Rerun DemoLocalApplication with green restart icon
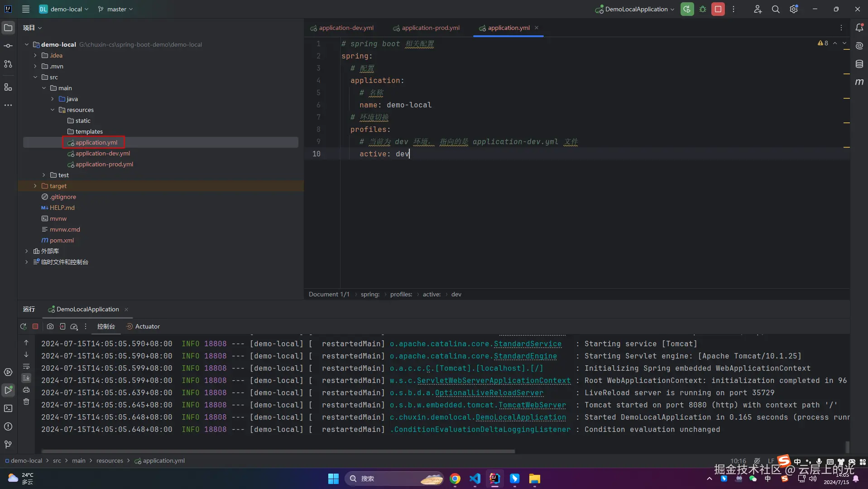The image size is (868, 489). point(687,9)
